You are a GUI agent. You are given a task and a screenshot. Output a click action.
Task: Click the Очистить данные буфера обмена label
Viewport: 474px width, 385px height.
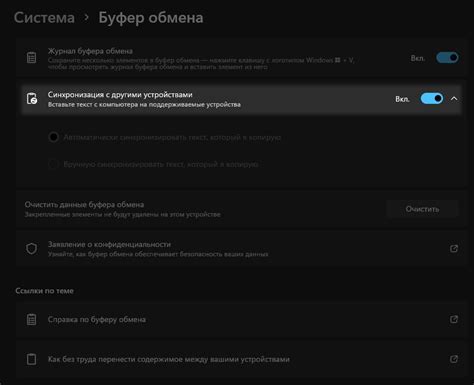coord(84,204)
